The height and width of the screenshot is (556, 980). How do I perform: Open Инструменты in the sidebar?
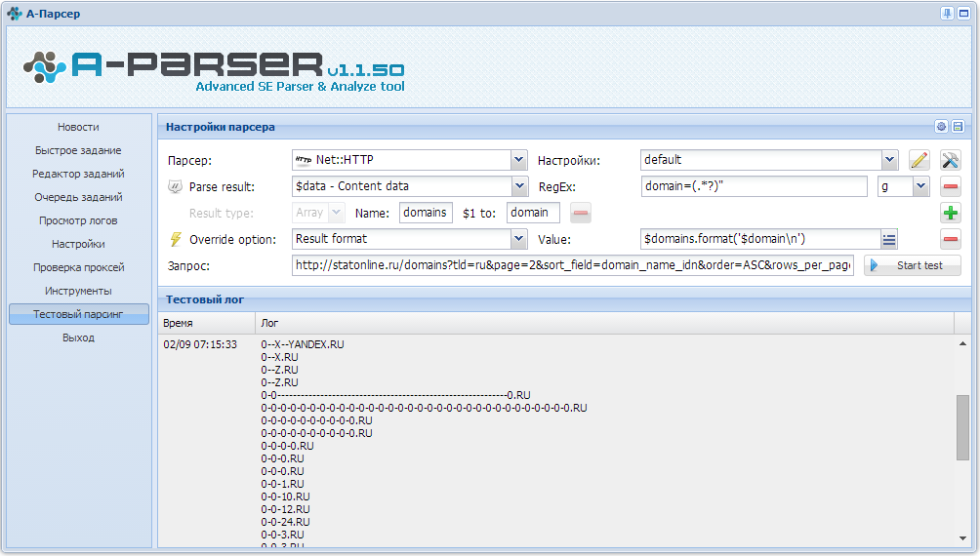[79, 291]
